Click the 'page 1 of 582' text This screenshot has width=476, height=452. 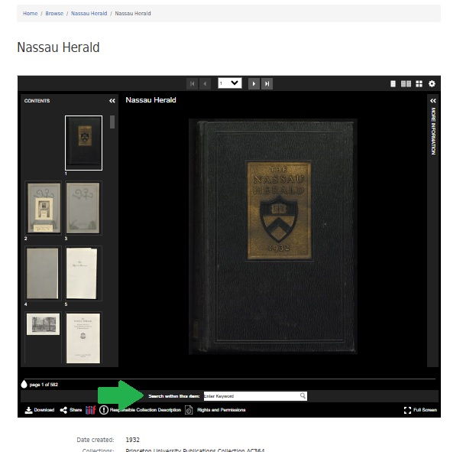click(44, 385)
